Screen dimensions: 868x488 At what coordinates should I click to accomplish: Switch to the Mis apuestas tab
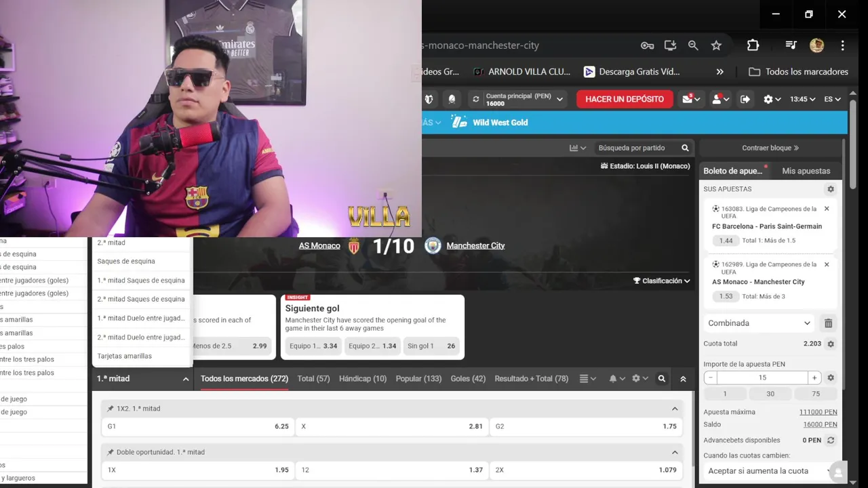(806, 171)
